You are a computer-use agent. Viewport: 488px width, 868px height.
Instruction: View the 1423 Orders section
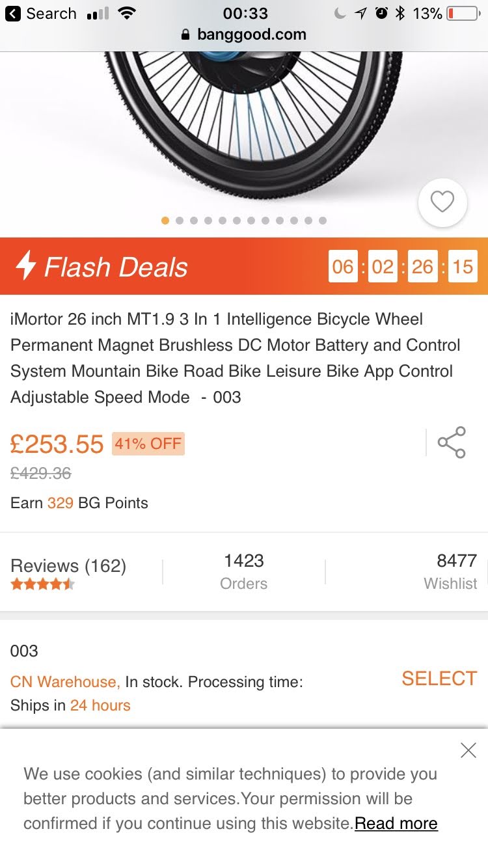pos(244,571)
